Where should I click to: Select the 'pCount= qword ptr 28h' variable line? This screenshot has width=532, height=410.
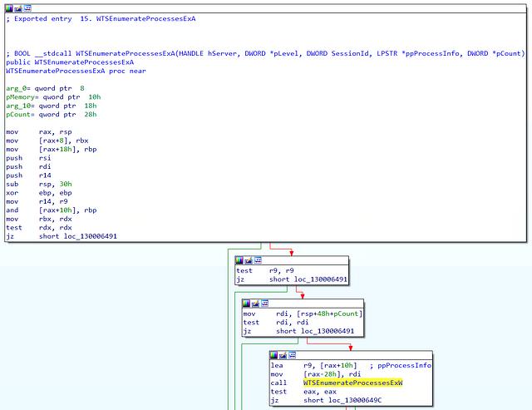click(52, 115)
